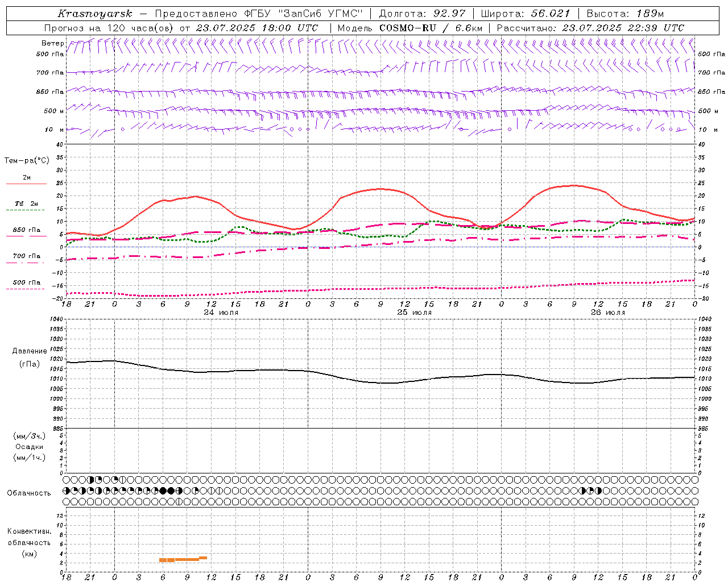Click the "26 июля" date label
The width and height of the screenshot is (728, 582).
coord(607,313)
